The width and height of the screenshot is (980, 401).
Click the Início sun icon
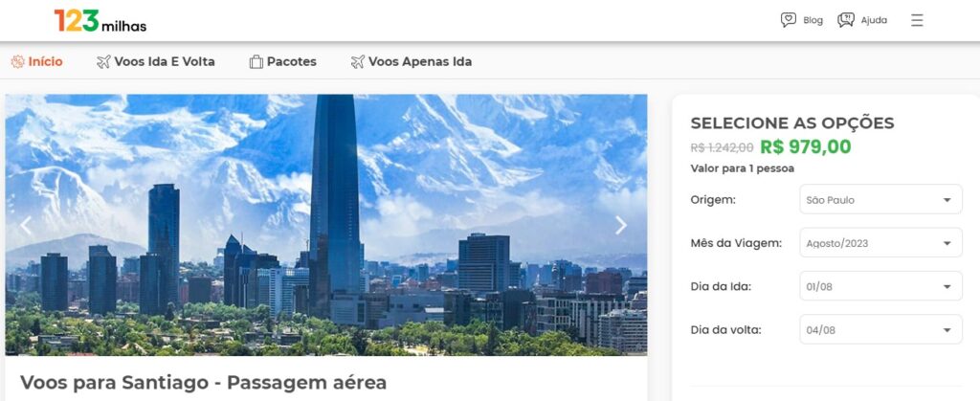(x=17, y=62)
